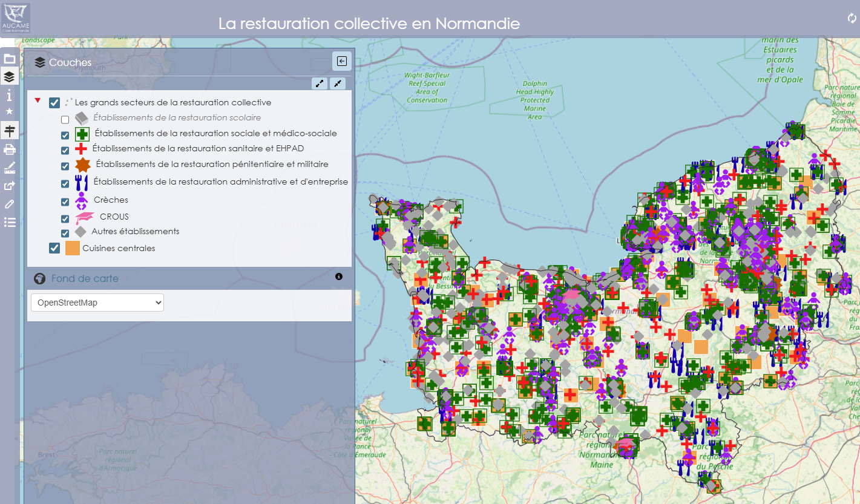Open the folder icon in left sidebar
860x504 pixels.
pos(9,59)
